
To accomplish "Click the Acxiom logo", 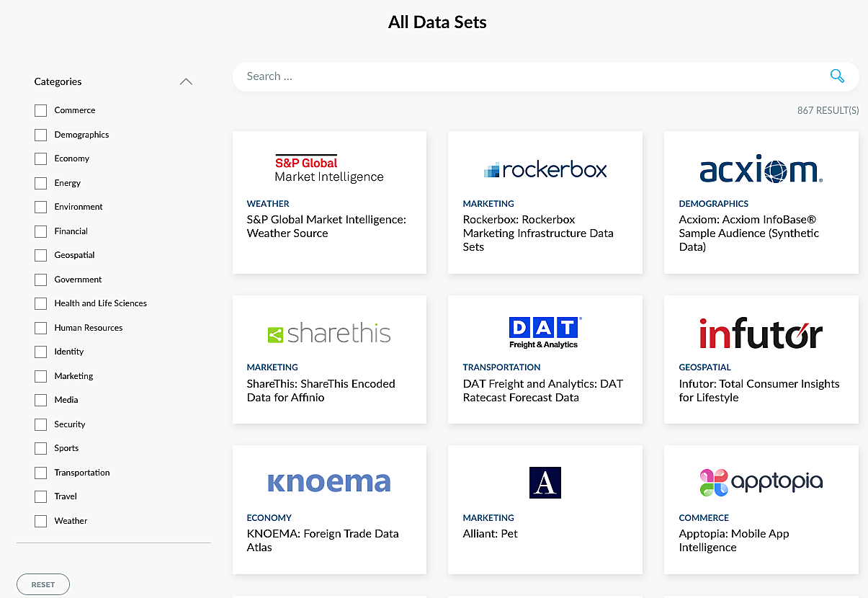I will tap(761, 170).
